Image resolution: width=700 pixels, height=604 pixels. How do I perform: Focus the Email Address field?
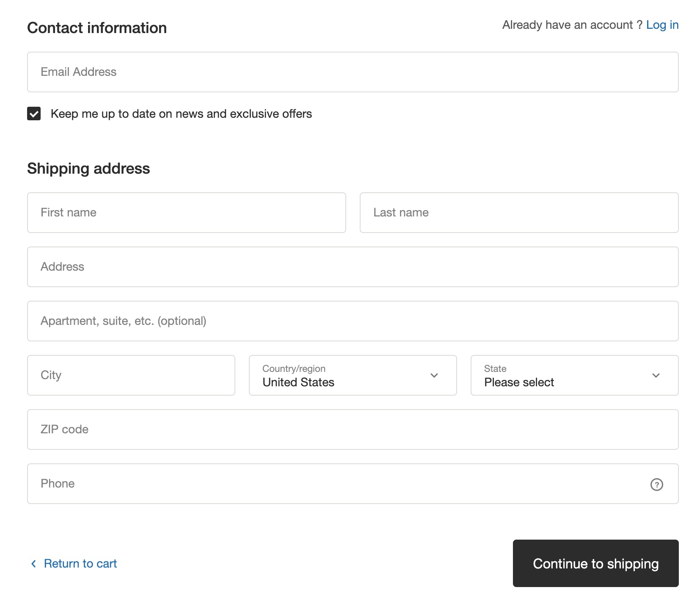(x=353, y=72)
